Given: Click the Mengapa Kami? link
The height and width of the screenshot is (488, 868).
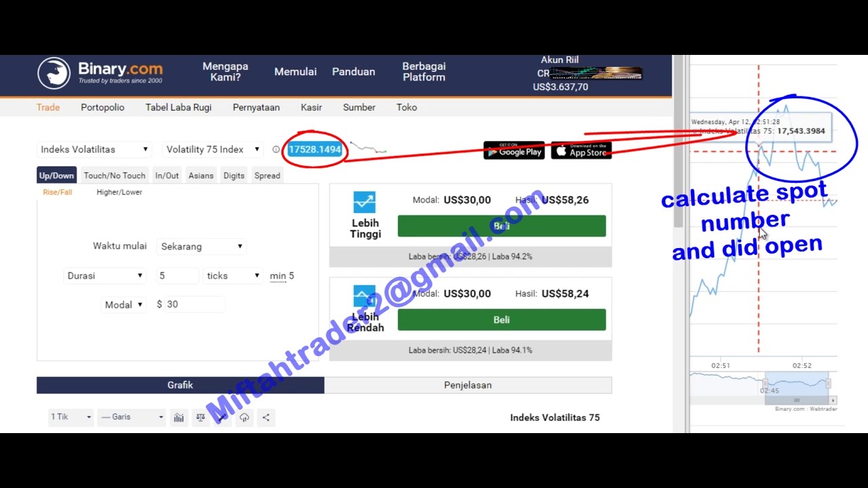Looking at the screenshot, I should tap(225, 72).
